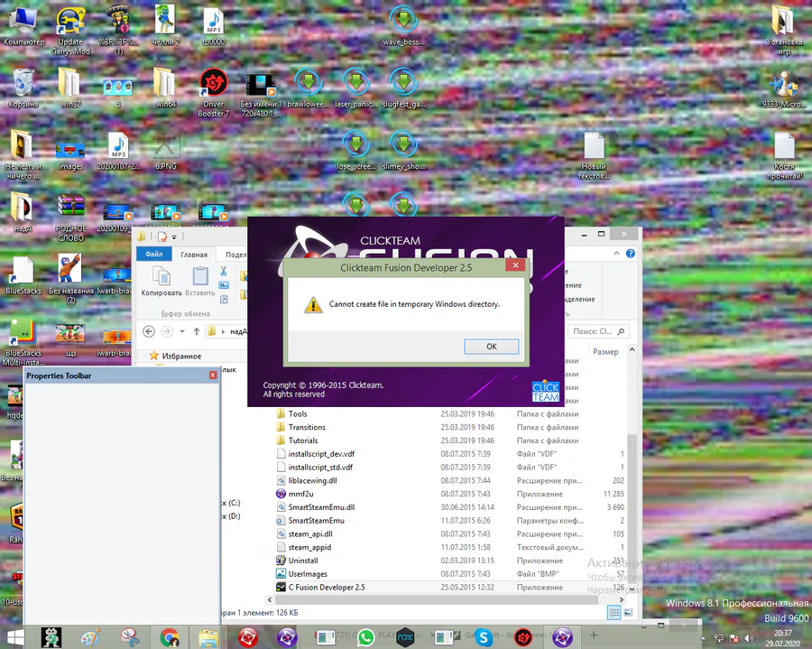Collapse the Explorer ribbon with the chevron
This screenshot has height=649, width=812.
[616, 254]
